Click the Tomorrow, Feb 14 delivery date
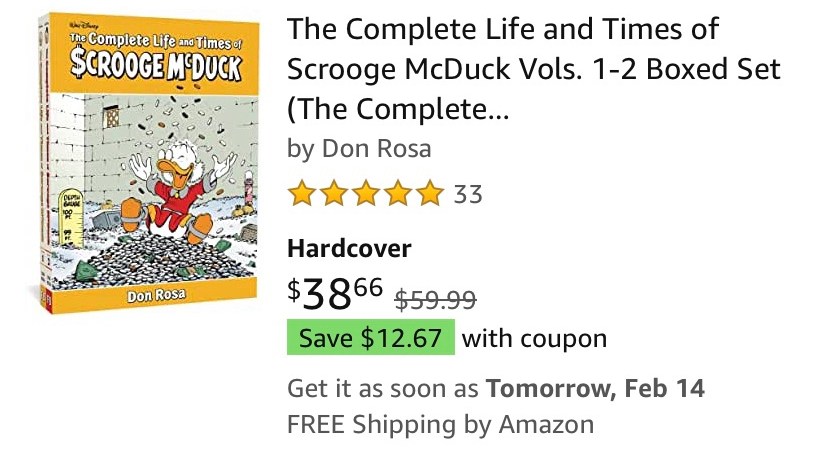 pyautogui.click(x=595, y=388)
